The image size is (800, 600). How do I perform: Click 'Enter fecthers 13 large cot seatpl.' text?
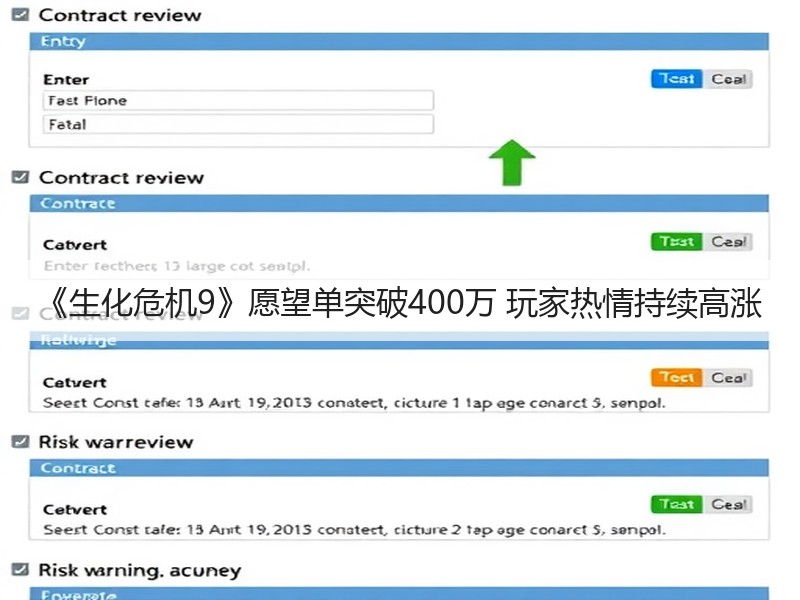coord(177,266)
